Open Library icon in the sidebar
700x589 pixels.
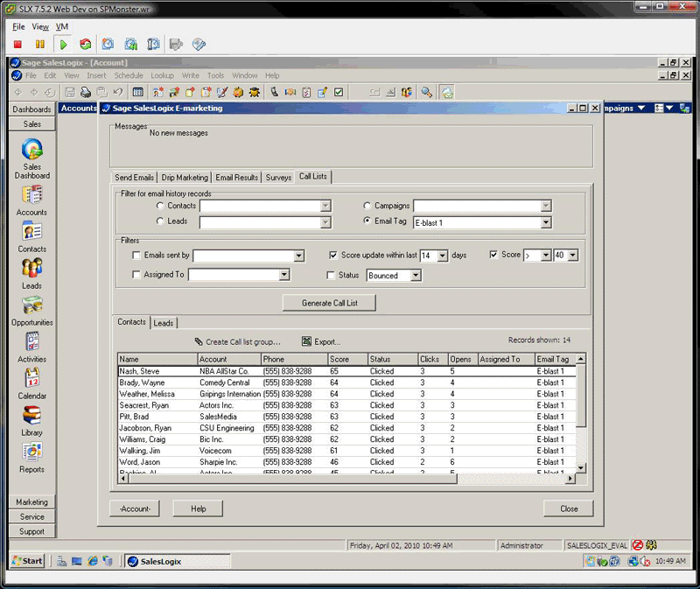32,416
